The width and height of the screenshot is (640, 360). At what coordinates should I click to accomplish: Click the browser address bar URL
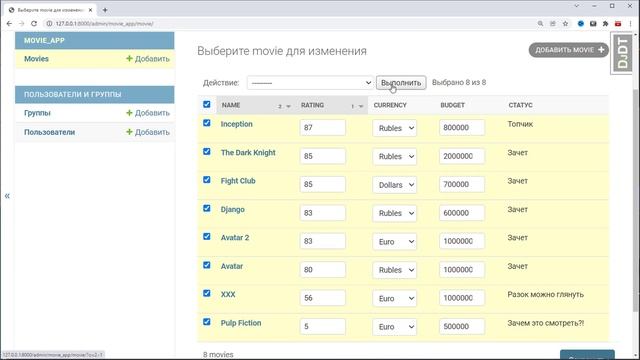(104, 24)
